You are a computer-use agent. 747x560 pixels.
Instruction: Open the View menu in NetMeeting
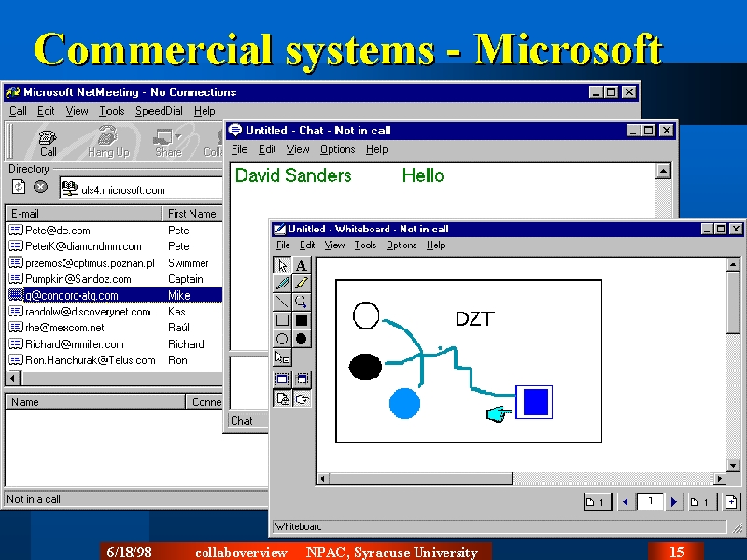pos(77,111)
